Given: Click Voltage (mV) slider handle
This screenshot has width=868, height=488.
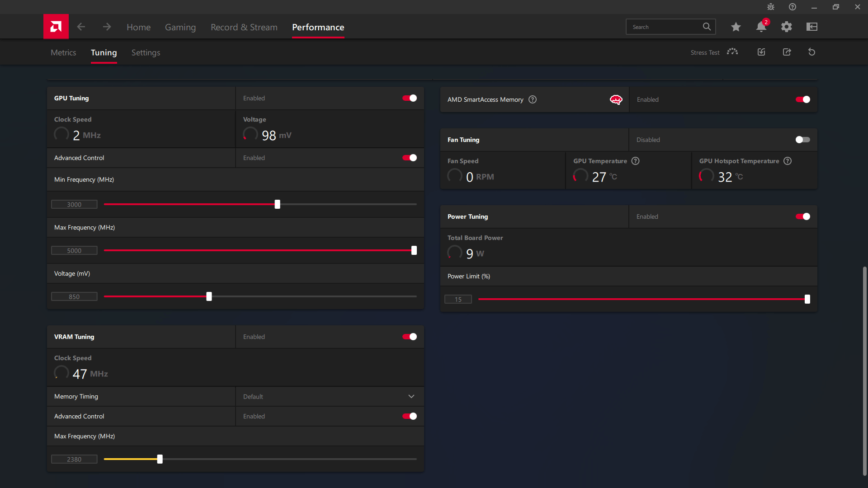Looking at the screenshot, I should [x=209, y=296].
